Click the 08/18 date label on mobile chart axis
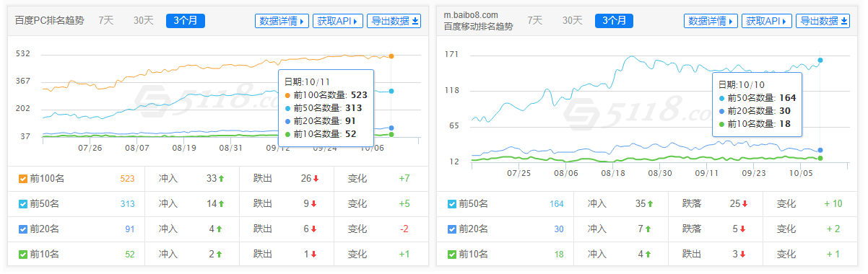 613,173
